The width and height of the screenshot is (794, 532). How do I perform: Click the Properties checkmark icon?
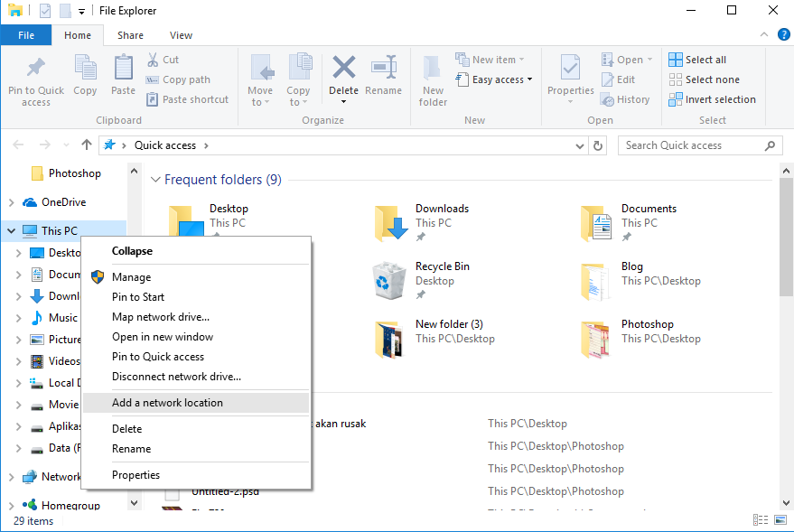[570, 68]
